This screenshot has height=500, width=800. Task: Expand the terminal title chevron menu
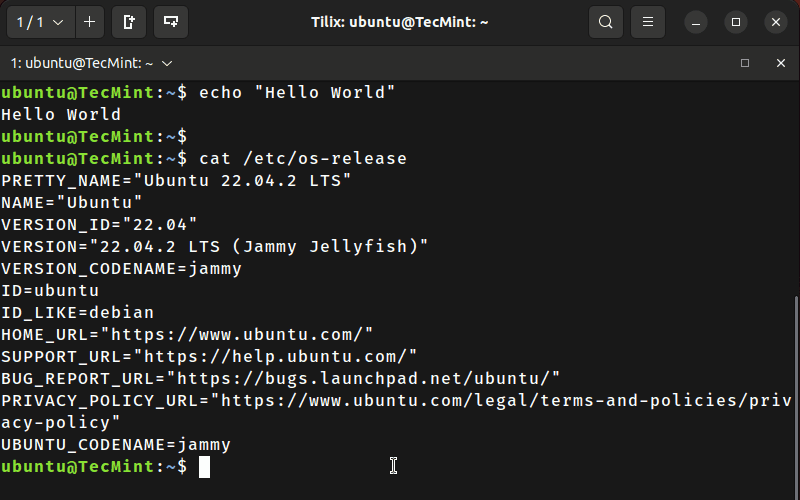click(x=167, y=63)
